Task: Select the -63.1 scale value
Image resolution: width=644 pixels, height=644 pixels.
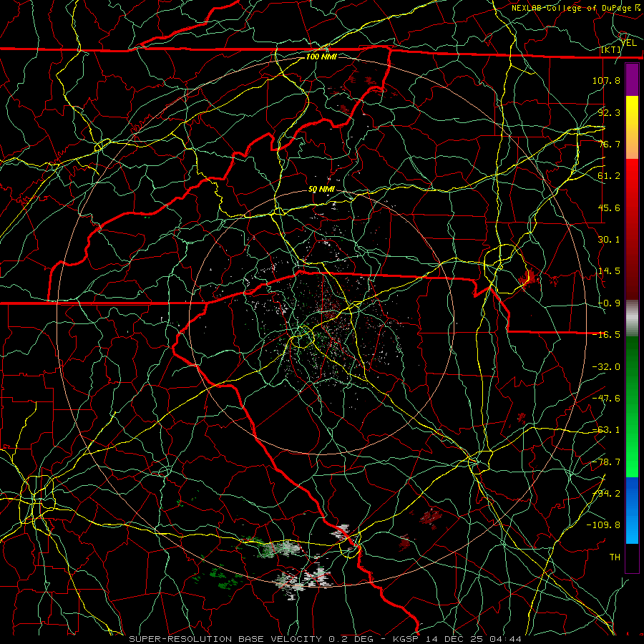Action: [x=606, y=430]
